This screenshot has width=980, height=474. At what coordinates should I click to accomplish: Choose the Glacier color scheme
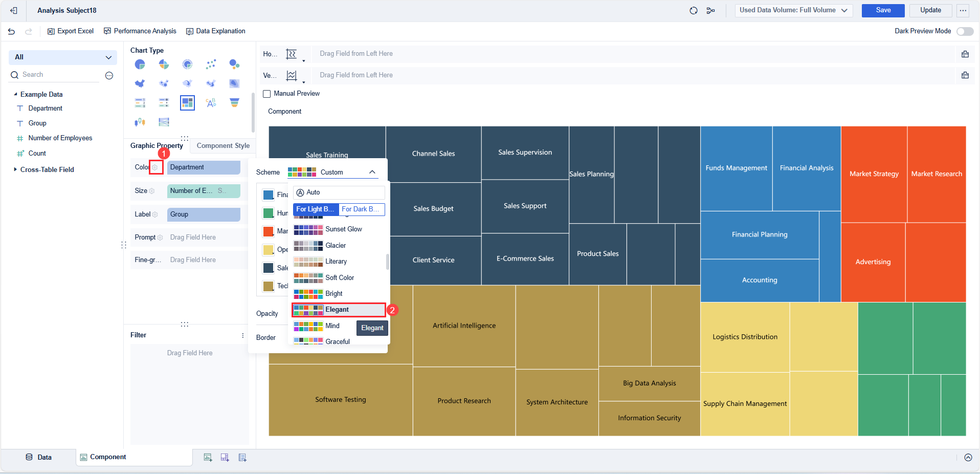(x=339, y=246)
